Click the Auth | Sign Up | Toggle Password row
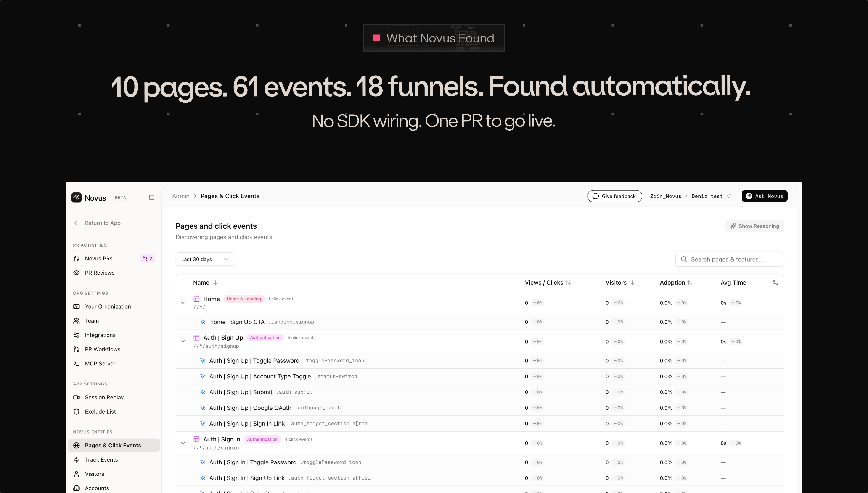868x493 pixels. click(x=480, y=361)
